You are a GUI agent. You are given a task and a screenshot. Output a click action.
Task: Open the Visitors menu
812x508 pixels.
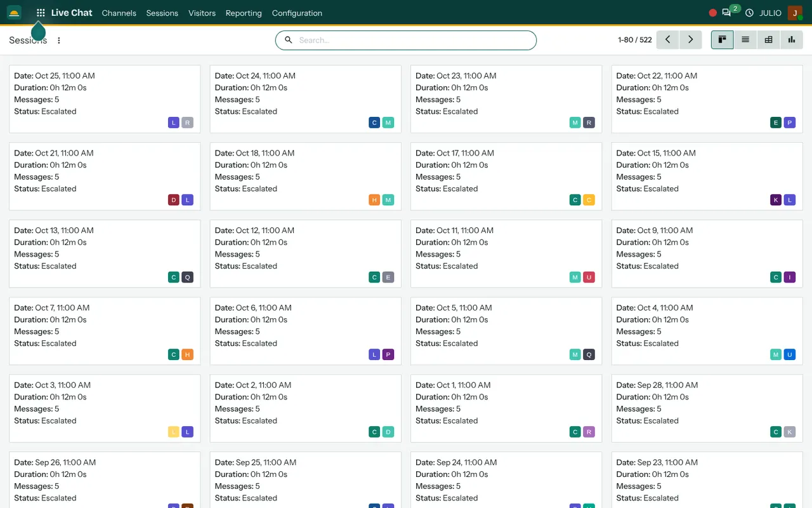tap(202, 13)
